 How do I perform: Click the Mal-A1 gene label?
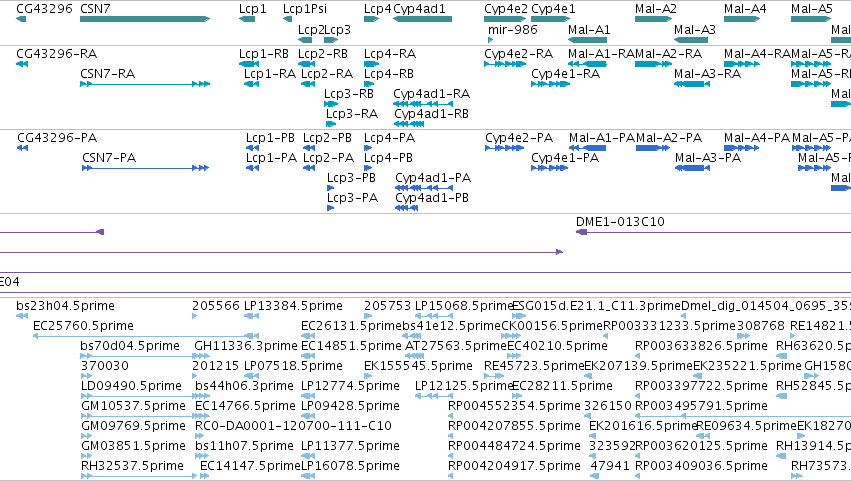tap(589, 30)
